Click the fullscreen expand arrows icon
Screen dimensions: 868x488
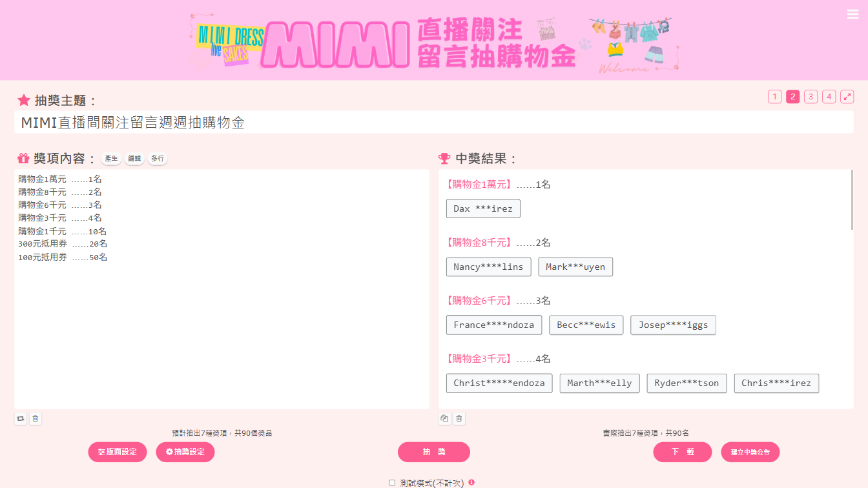(x=847, y=97)
